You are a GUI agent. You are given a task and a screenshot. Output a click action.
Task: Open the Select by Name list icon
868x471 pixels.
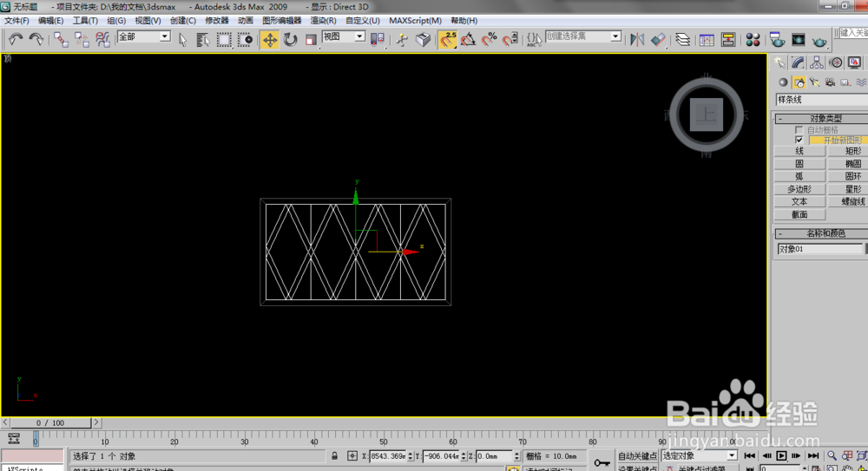(x=202, y=39)
